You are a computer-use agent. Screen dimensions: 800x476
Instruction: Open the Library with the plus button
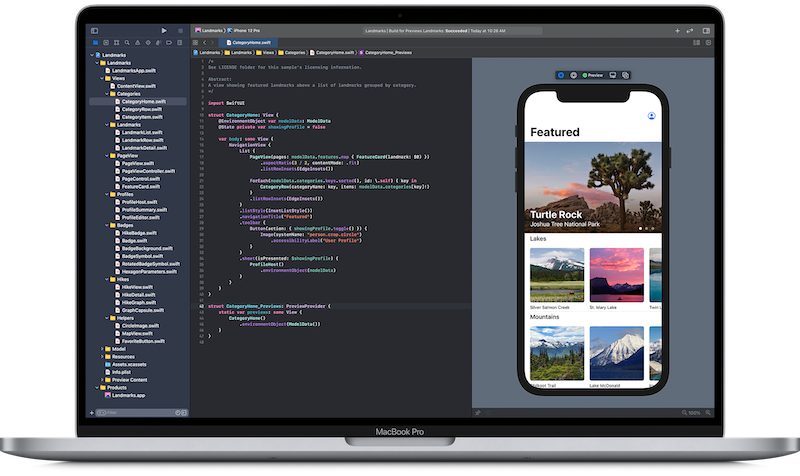pos(678,31)
